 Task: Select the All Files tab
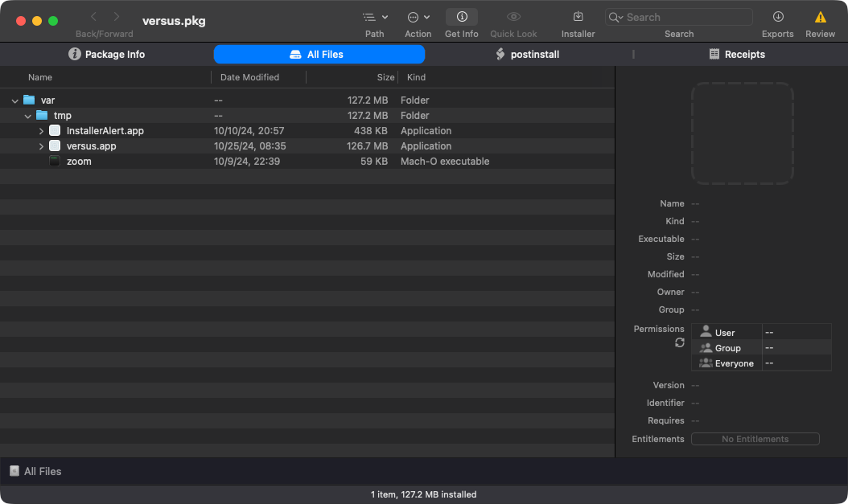[x=319, y=54]
